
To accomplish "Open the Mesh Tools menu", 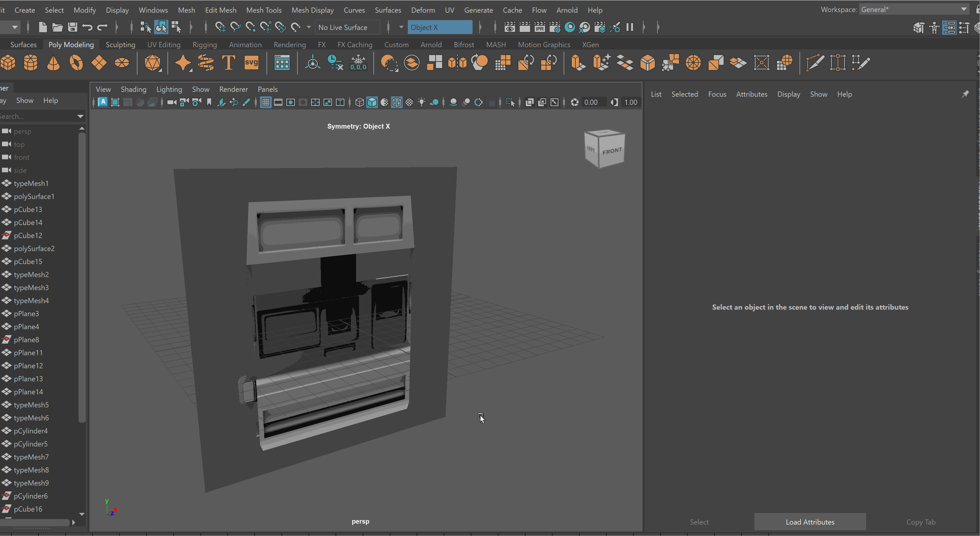I will [x=264, y=10].
